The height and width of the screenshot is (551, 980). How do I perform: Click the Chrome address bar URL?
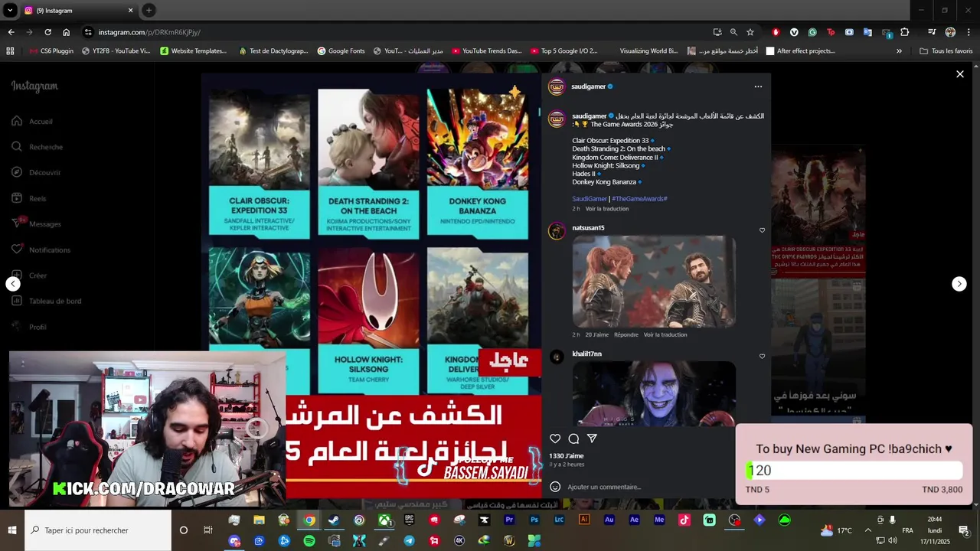pyautogui.click(x=149, y=32)
